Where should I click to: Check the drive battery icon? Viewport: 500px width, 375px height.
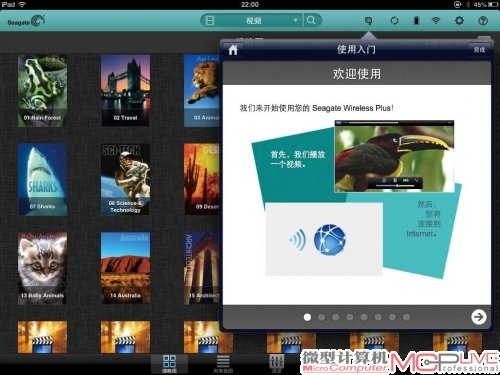point(416,21)
